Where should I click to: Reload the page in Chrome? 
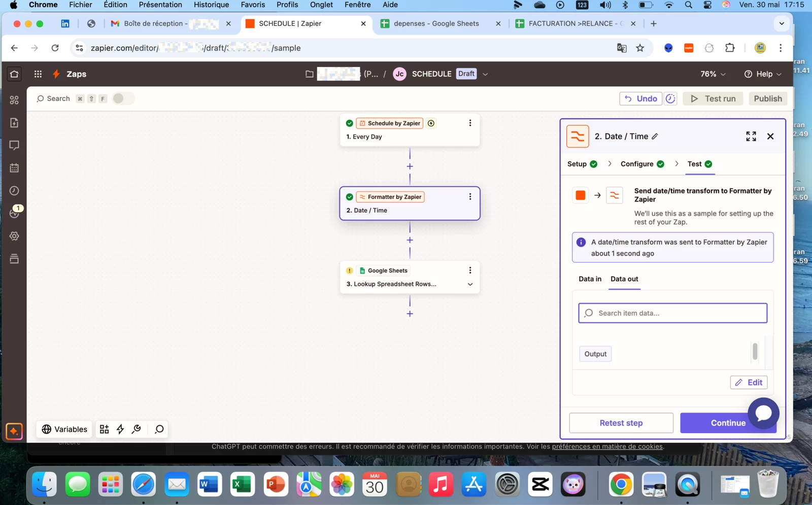click(x=55, y=48)
